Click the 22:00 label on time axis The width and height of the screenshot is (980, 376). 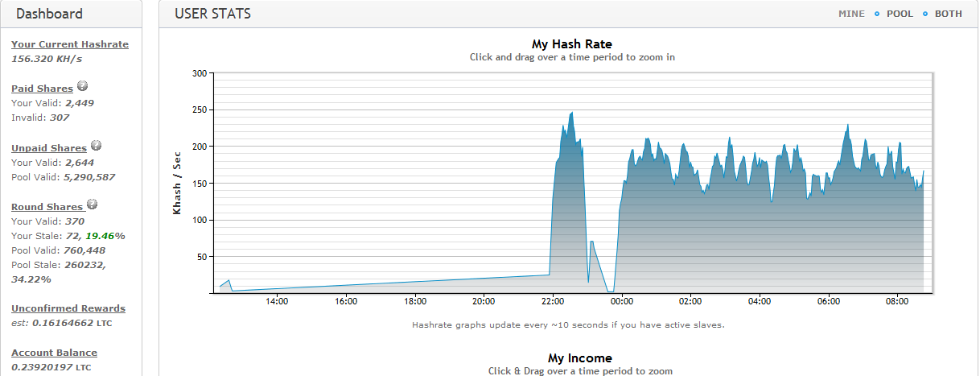click(x=553, y=301)
